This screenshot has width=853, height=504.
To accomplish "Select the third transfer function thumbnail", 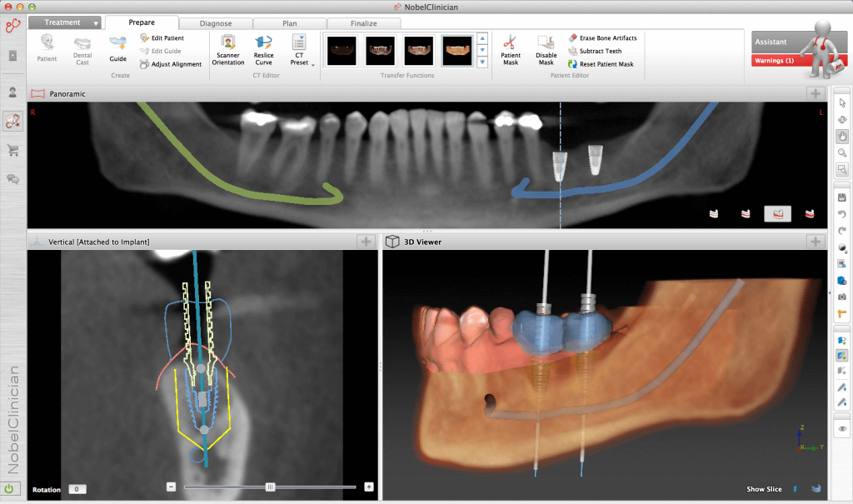I will [419, 51].
